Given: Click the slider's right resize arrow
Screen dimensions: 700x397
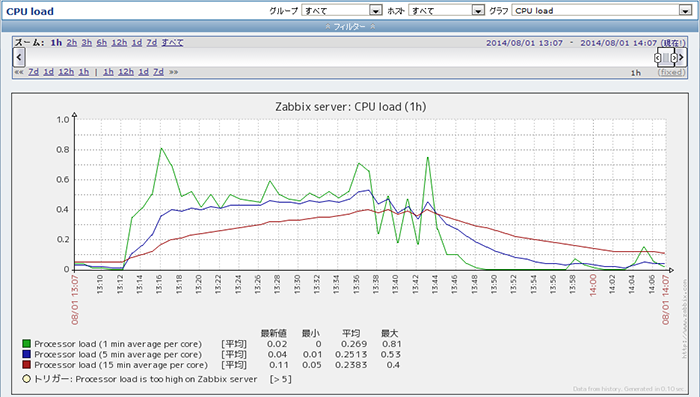Looking at the screenshot, I should pyautogui.click(x=674, y=58).
